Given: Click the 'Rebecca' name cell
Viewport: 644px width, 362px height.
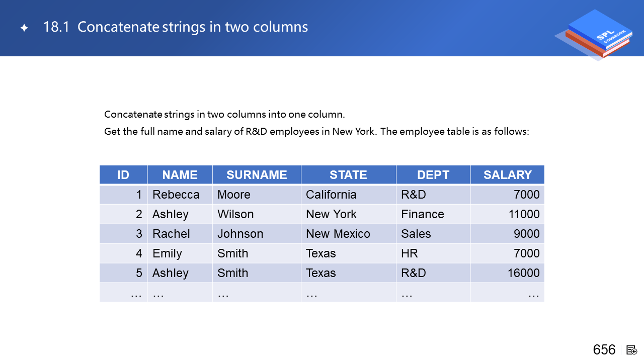Looking at the screenshot, I should click(176, 195).
